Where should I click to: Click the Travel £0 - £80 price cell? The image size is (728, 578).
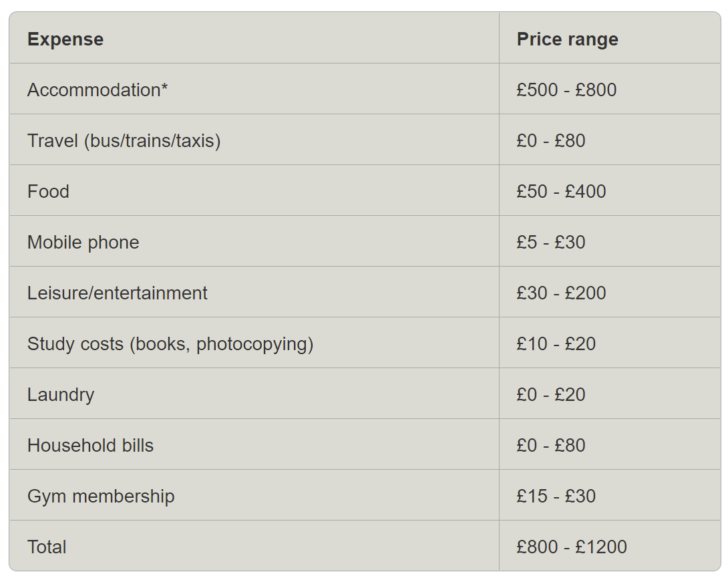pyautogui.click(x=610, y=140)
